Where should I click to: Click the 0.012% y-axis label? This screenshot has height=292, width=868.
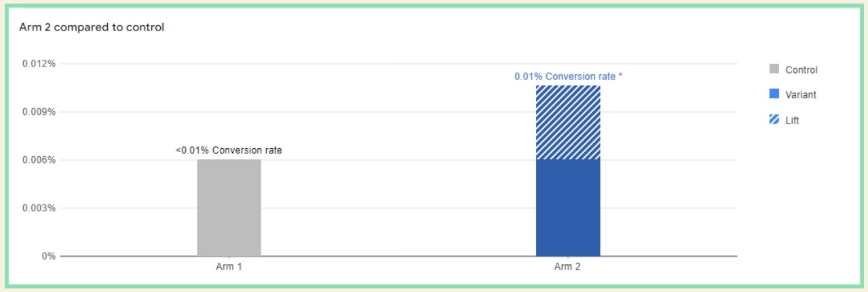click(x=39, y=64)
